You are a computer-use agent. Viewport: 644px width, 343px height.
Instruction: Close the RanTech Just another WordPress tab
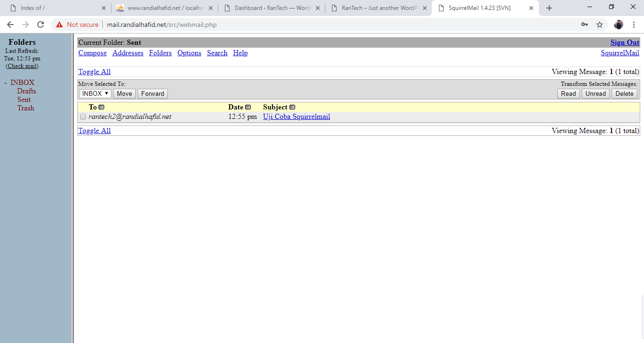point(424,8)
